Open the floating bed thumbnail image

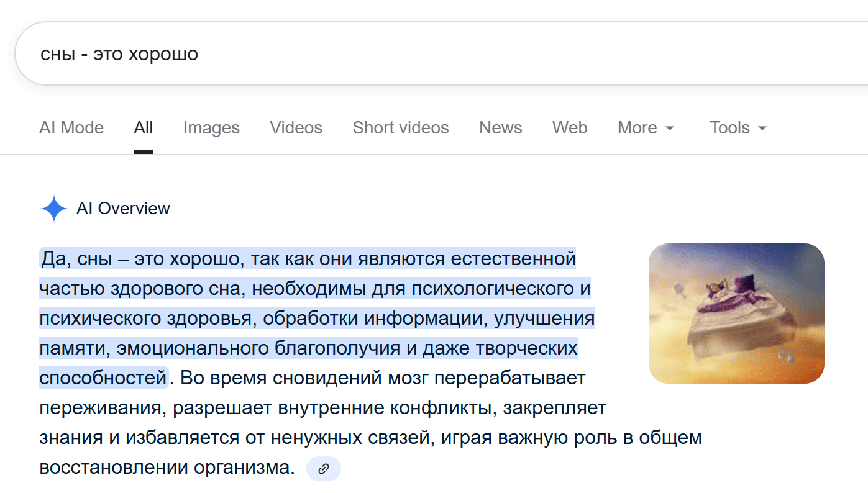coord(736,313)
